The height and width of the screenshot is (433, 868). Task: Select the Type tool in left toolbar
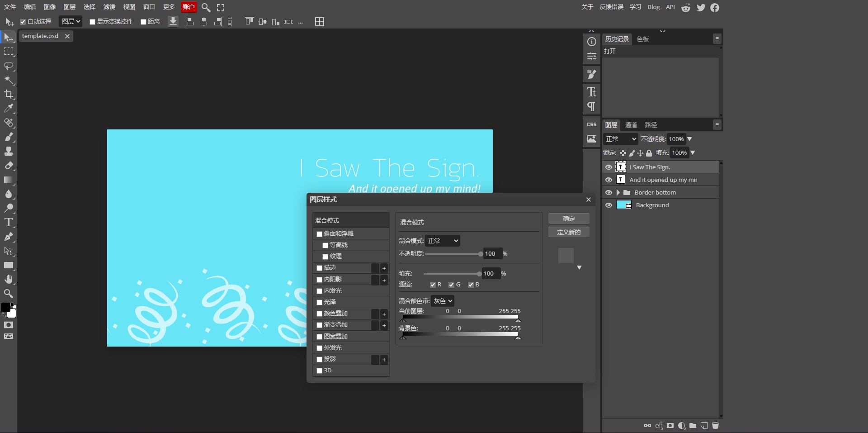click(9, 222)
